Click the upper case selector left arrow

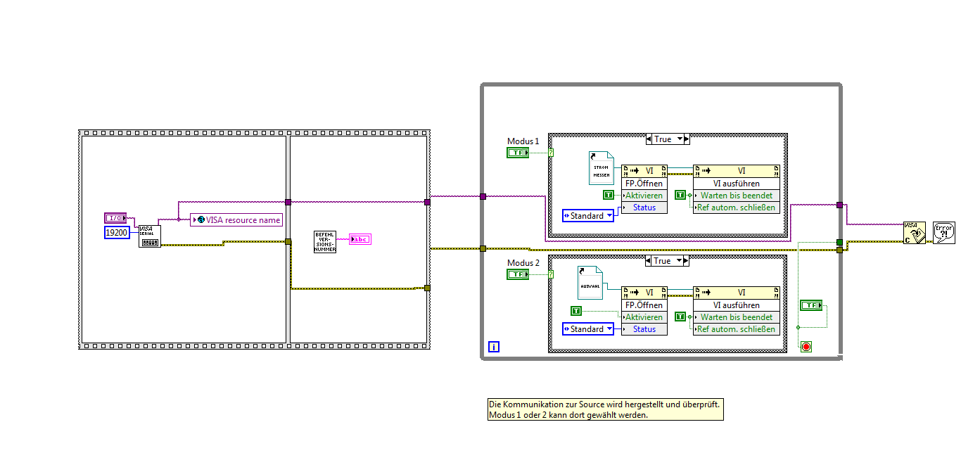coord(649,139)
